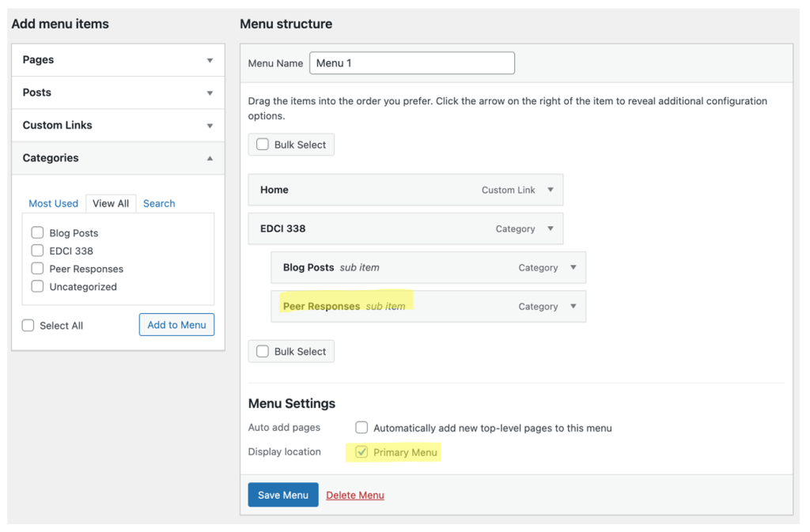The width and height of the screenshot is (810, 532).
Task: Click the Delete Menu link
Action: (355, 495)
